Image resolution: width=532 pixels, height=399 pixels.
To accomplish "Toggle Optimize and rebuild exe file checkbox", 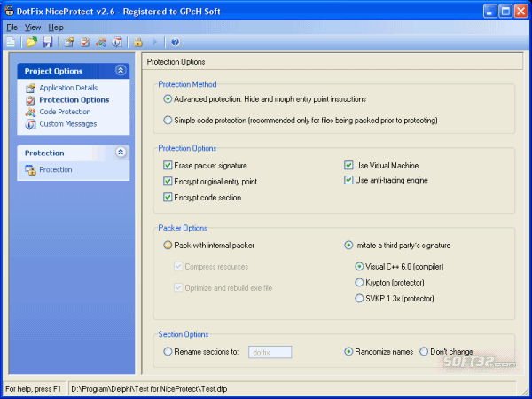I will click(178, 287).
